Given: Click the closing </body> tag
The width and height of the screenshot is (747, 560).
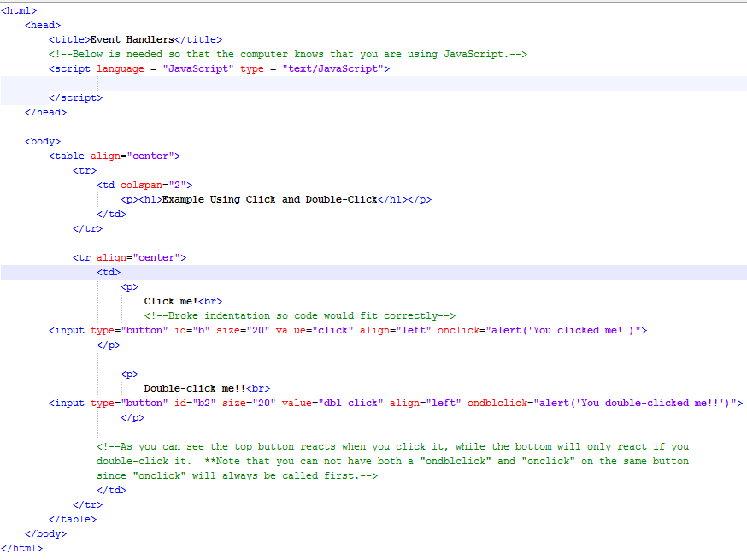Looking at the screenshot, I should pyautogui.click(x=46, y=533).
